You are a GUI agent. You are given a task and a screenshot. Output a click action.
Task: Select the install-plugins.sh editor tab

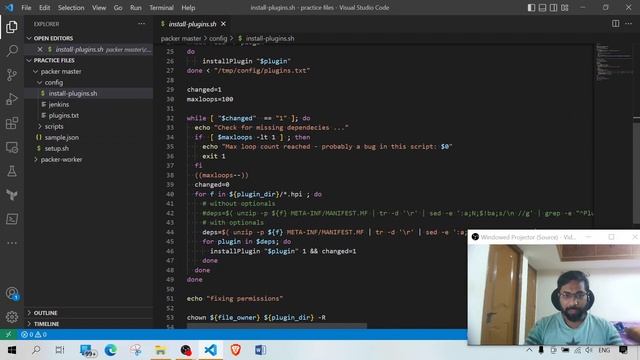point(192,24)
